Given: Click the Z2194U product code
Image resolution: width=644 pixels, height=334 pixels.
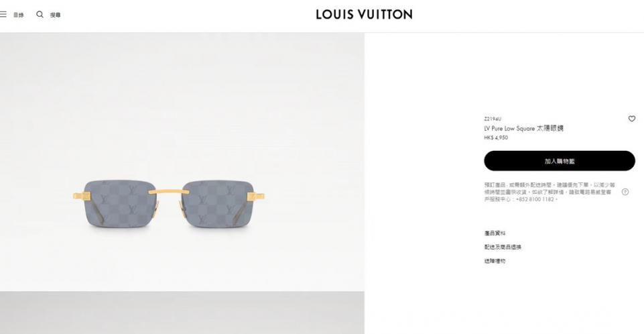Looking at the screenshot, I should coord(493,119).
